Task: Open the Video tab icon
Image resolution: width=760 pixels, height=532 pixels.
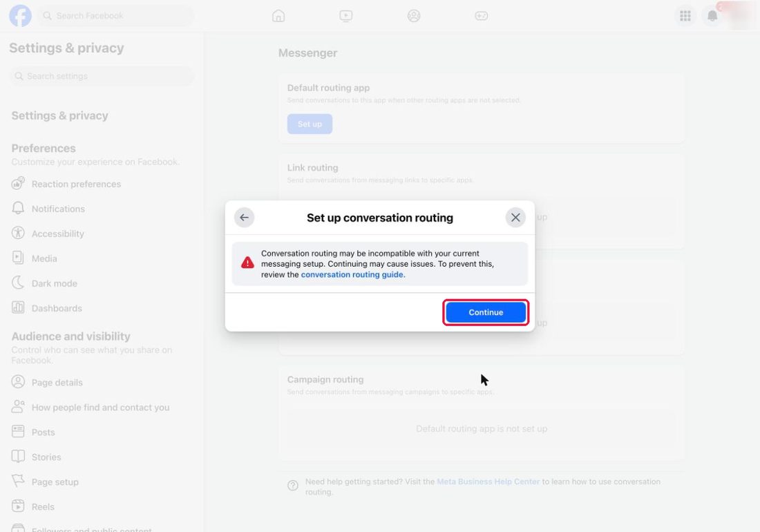Action: (x=346, y=16)
